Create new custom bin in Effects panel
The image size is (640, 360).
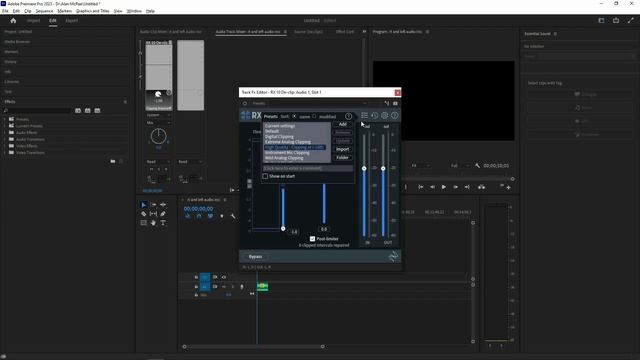(113, 162)
